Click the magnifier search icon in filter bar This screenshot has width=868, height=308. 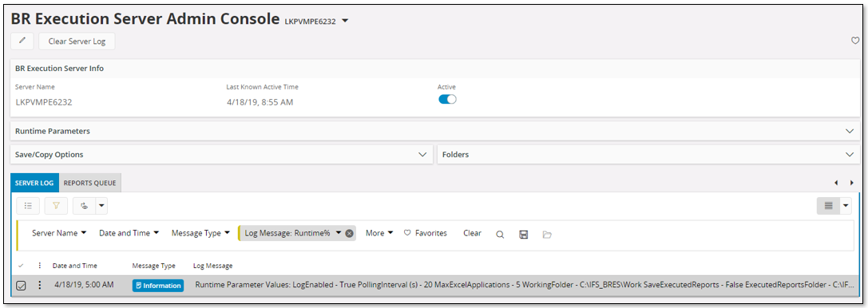[x=499, y=234]
